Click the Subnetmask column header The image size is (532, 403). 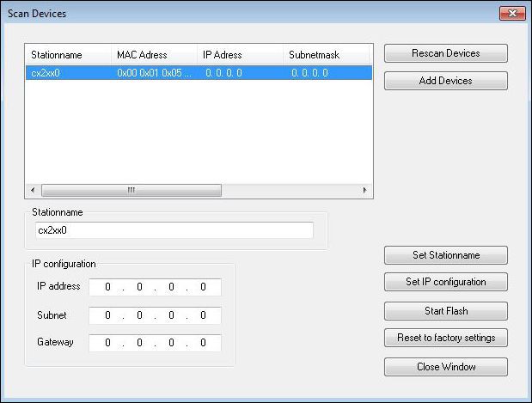coord(326,55)
